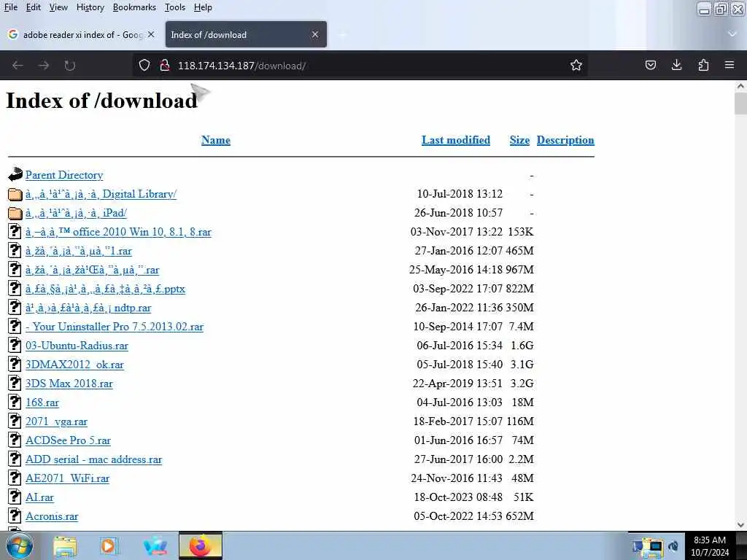The image size is (747, 560).
Task: Download the .pptx presentation file
Action: pyautogui.click(x=105, y=289)
